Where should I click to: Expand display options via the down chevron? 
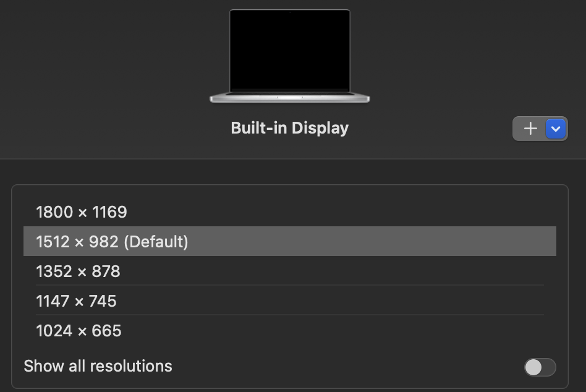(x=555, y=129)
